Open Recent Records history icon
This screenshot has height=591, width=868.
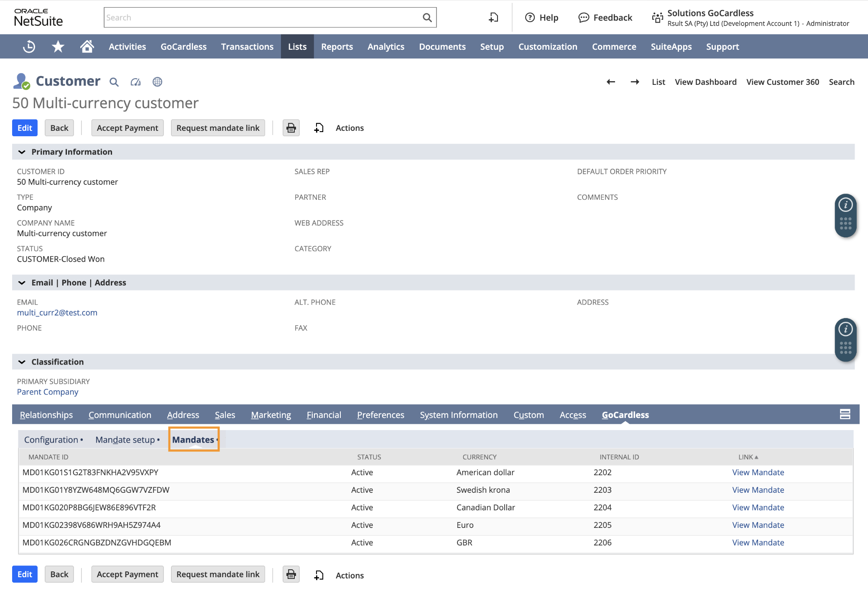point(29,46)
